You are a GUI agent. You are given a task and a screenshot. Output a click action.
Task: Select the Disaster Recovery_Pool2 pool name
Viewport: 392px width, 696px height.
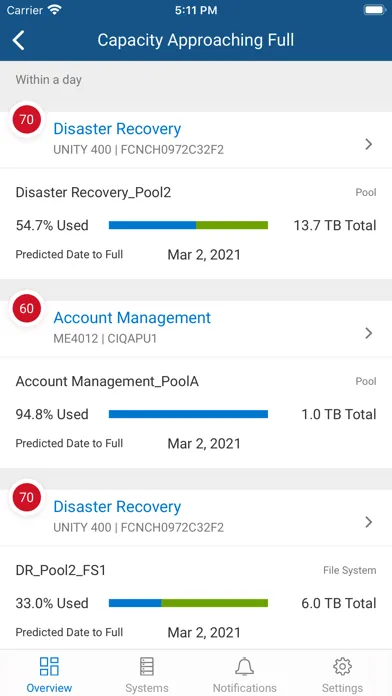(93, 193)
